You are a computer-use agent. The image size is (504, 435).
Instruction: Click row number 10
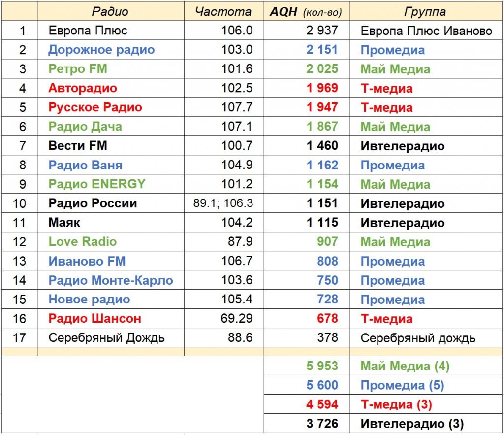tap(19, 203)
